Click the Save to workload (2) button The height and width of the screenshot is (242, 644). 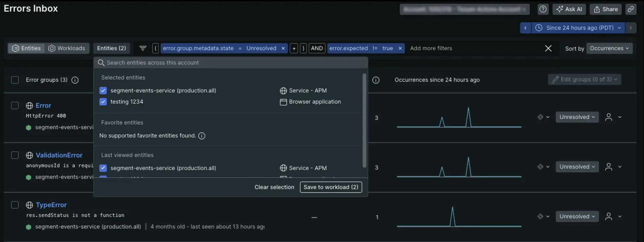331,187
